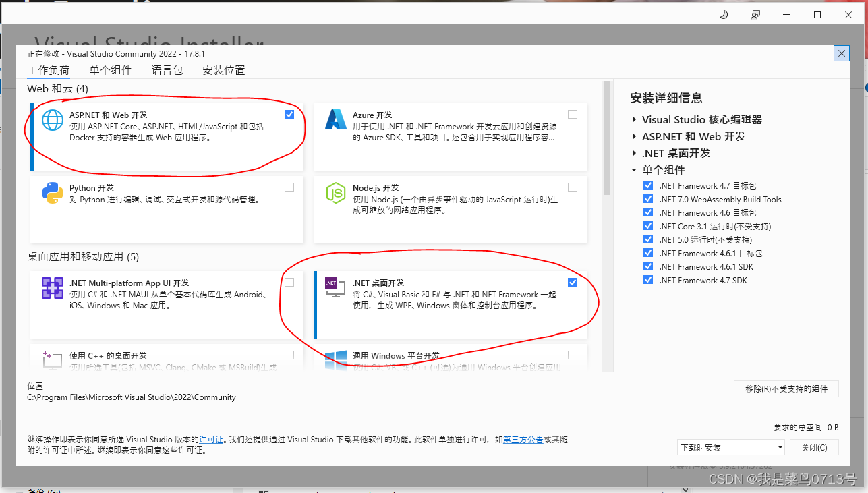Image resolution: width=868 pixels, height=493 pixels.
Task: Click the Universal Windows Platform icon
Action: point(335,360)
